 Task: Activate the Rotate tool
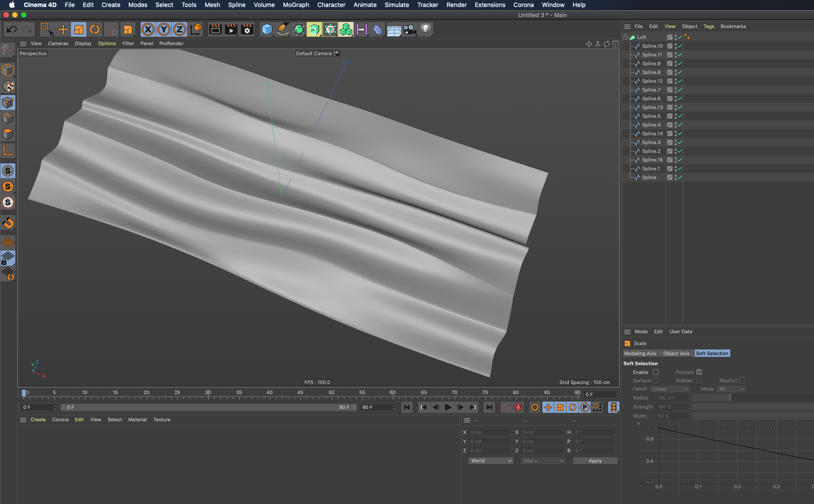click(95, 29)
